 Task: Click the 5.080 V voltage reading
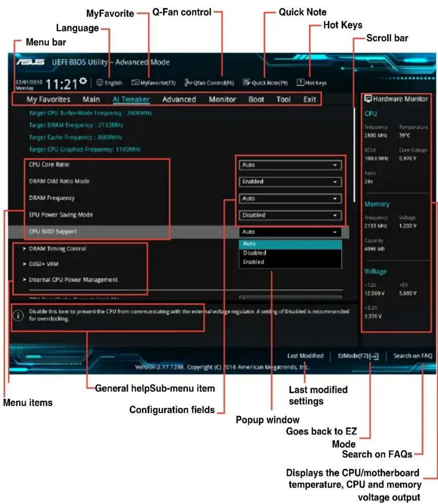[x=408, y=293]
